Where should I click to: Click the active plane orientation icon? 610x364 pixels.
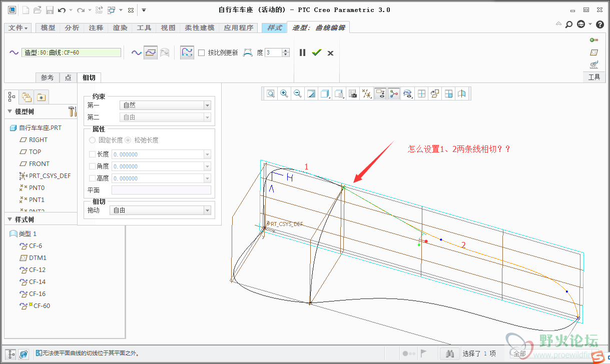click(435, 93)
